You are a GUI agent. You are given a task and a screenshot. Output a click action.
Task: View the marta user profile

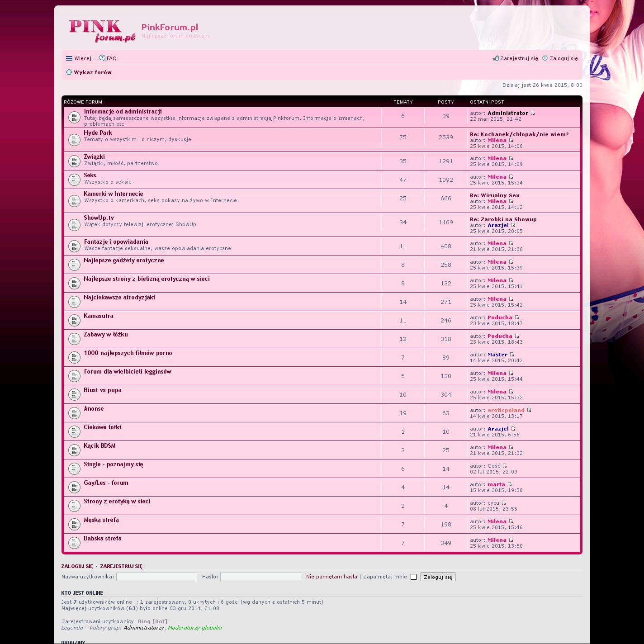(x=496, y=484)
